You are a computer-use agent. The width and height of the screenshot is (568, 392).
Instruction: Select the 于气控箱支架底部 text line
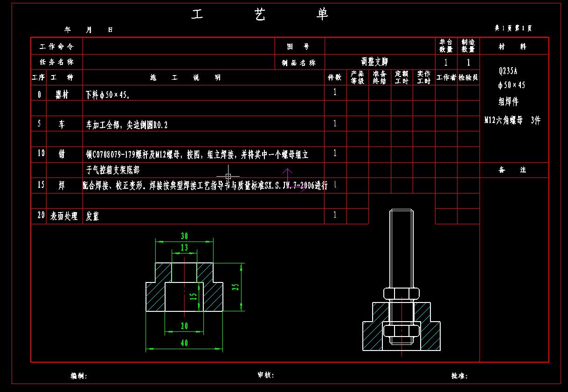(113, 170)
